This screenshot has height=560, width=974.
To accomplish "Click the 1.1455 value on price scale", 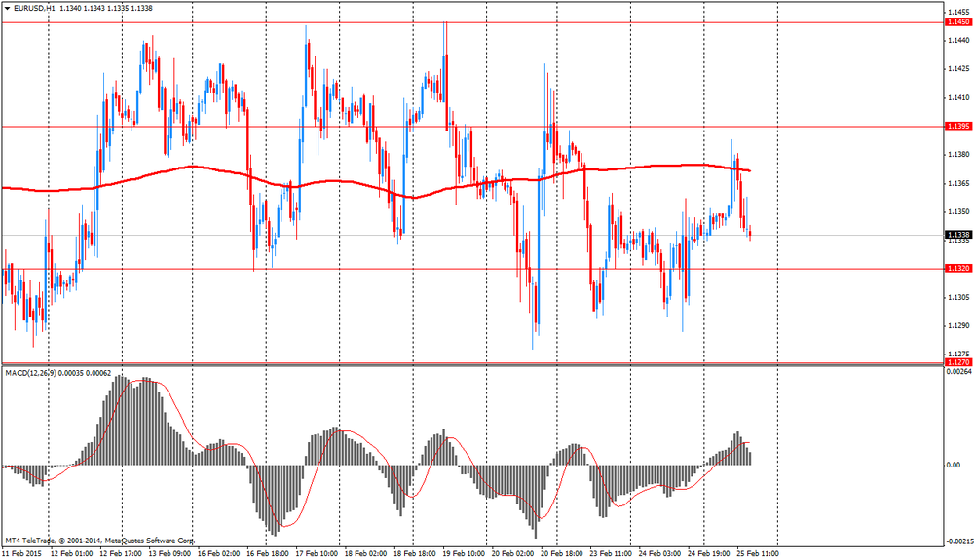I will coord(958,12).
